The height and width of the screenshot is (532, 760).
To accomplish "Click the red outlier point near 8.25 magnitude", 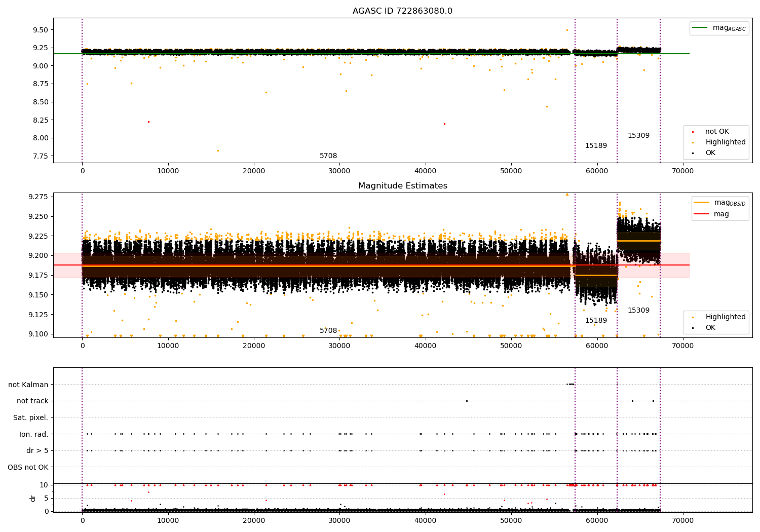I will pyautogui.click(x=148, y=122).
